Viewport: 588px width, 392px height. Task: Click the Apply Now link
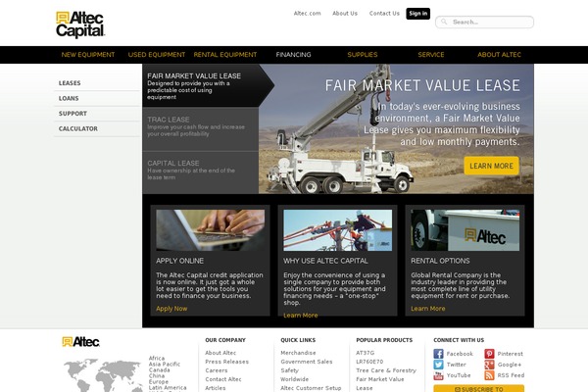tap(171, 309)
